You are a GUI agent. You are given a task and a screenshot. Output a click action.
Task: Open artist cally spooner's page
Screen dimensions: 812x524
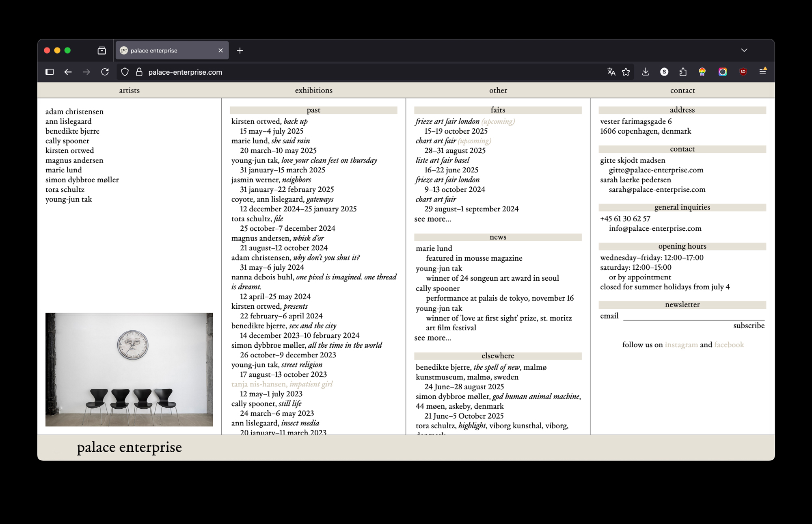pos(67,141)
